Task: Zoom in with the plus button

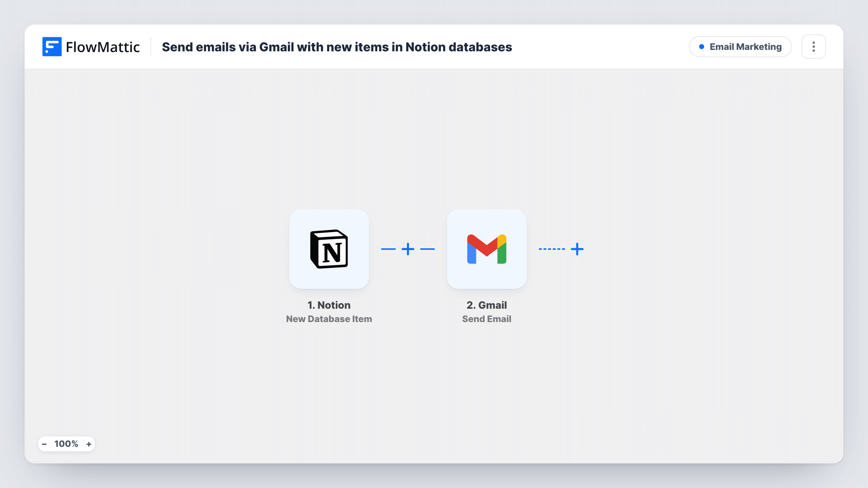Action: 89,444
